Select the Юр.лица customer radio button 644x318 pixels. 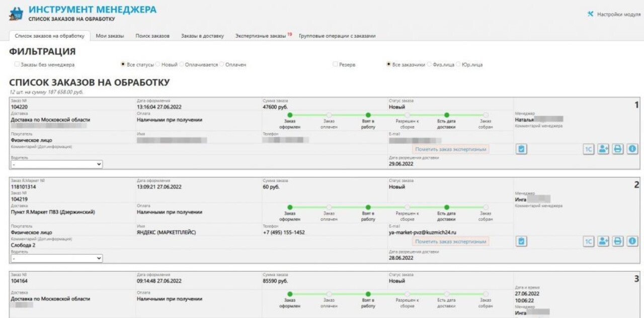click(x=458, y=64)
